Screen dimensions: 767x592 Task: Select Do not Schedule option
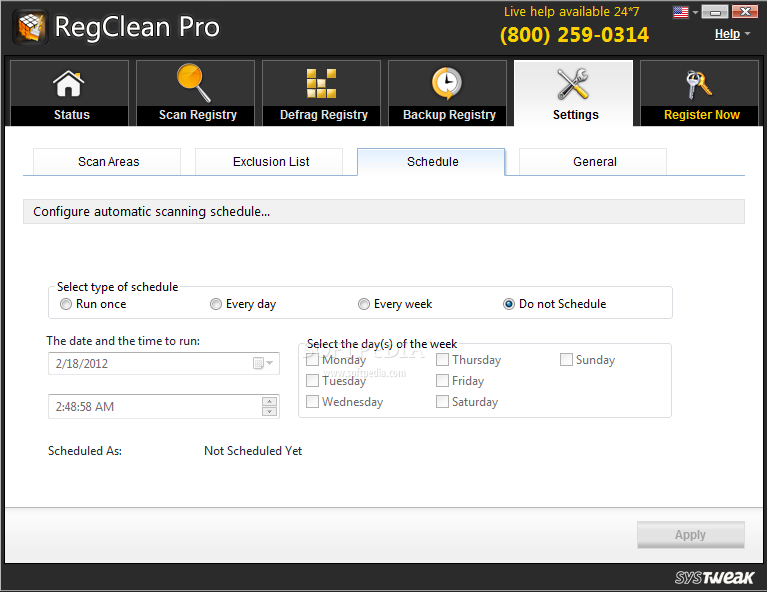[509, 304]
